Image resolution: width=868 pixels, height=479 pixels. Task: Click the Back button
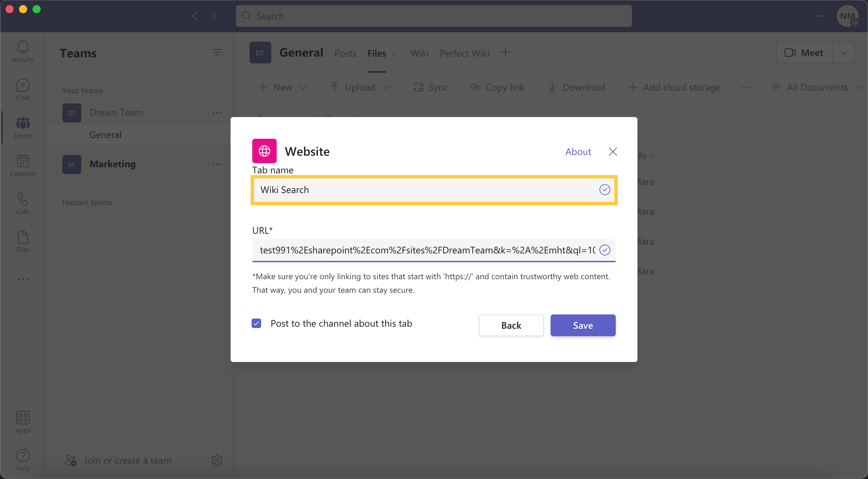[511, 325]
